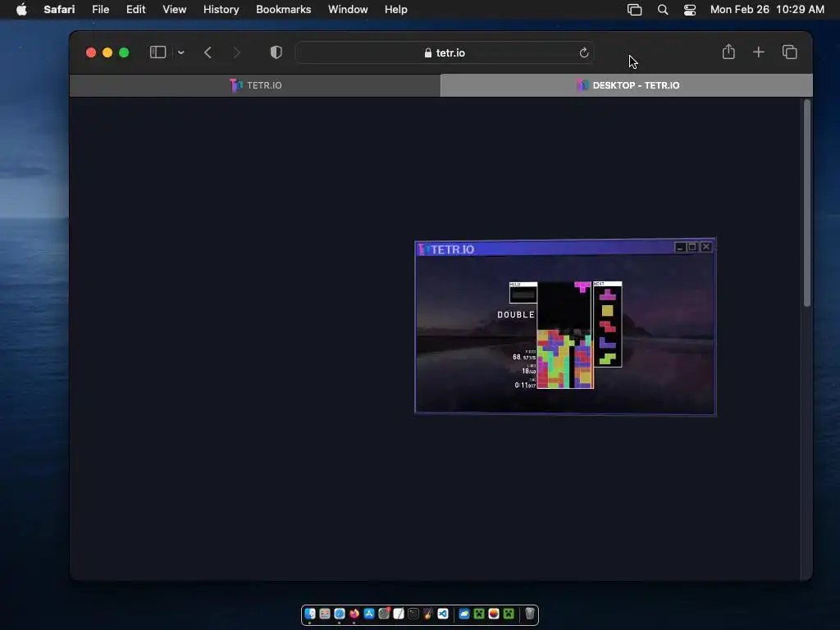Image resolution: width=840 pixels, height=630 pixels.
Task: Select the DESKTOP - TETR.IO tab
Action: pyautogui.click(x=627, y=85)
